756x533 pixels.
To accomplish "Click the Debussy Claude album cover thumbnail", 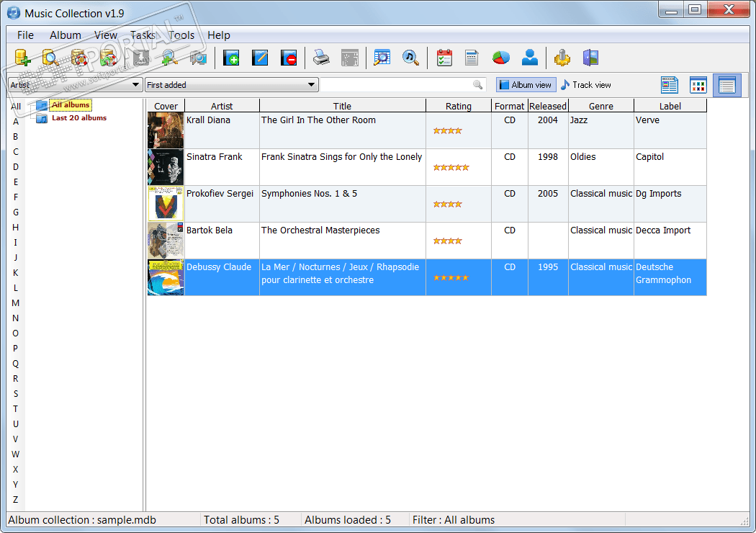I will [166, 277].
